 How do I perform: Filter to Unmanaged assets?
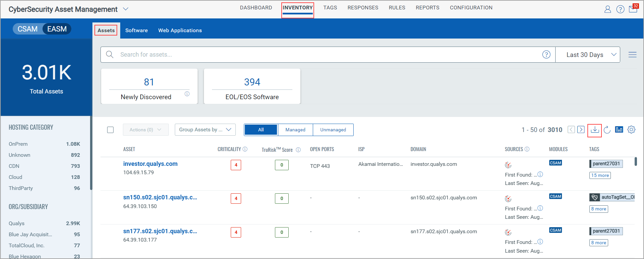pos(333,130)
